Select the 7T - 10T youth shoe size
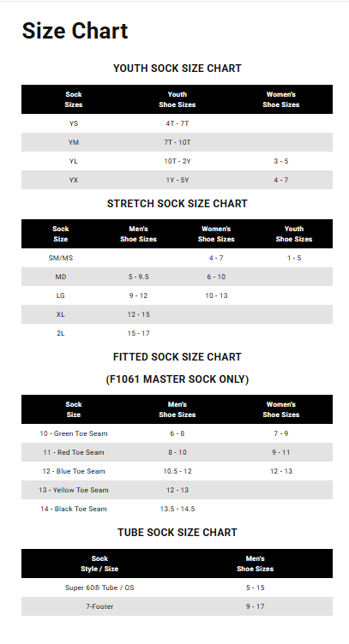Screen dimensions: 349x644 click(178, 142)
